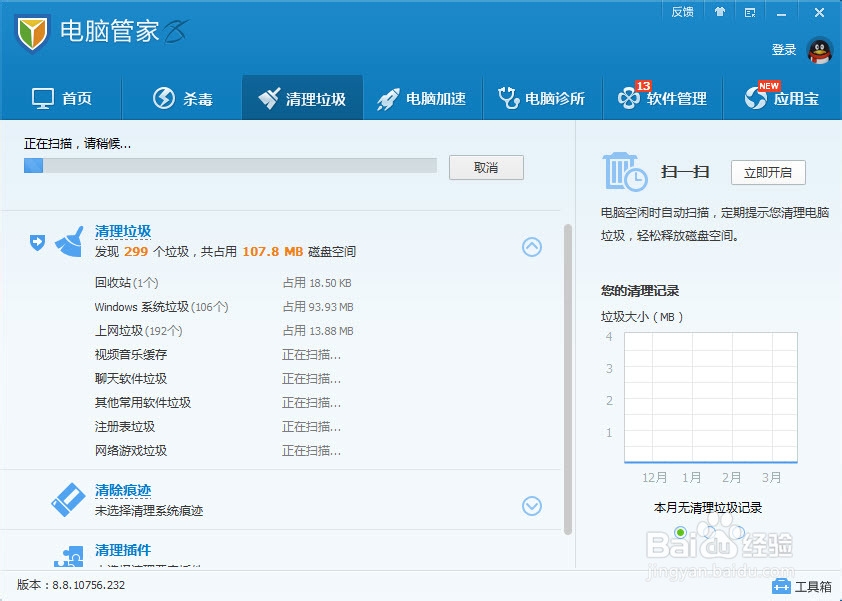Viewport: 842px width, 601px height.
Task: Click the QQ penguin avatar for login
Action: pyautogui.click(x=818, y=48)
